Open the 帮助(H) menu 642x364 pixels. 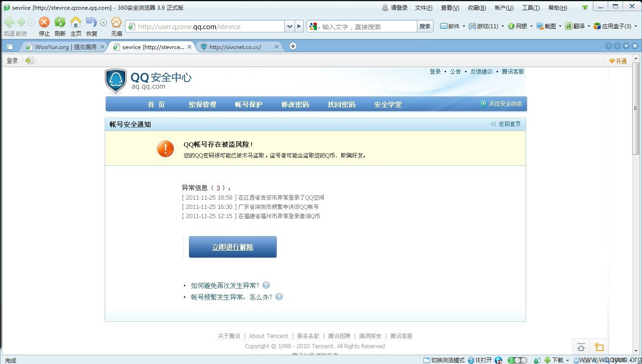558,7
